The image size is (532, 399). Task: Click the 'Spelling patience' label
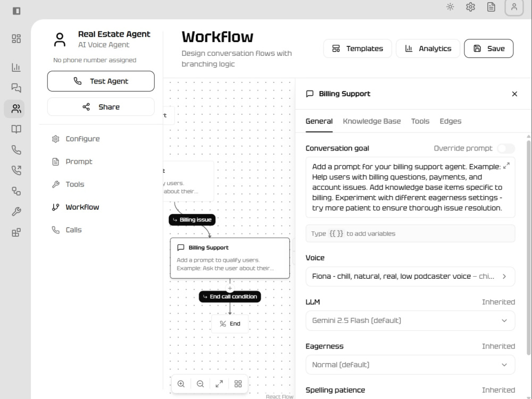pos(335,390)
